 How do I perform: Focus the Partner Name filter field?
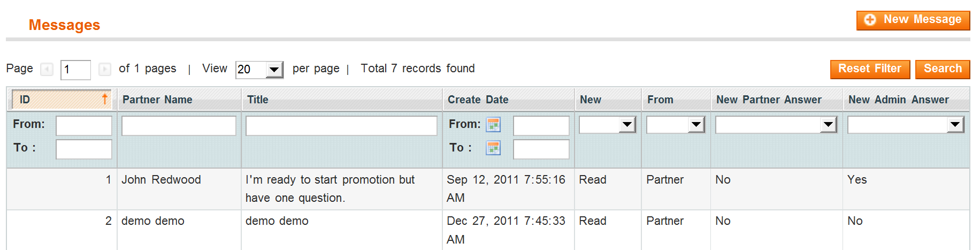pyautogui.click(x=179, y=126)
